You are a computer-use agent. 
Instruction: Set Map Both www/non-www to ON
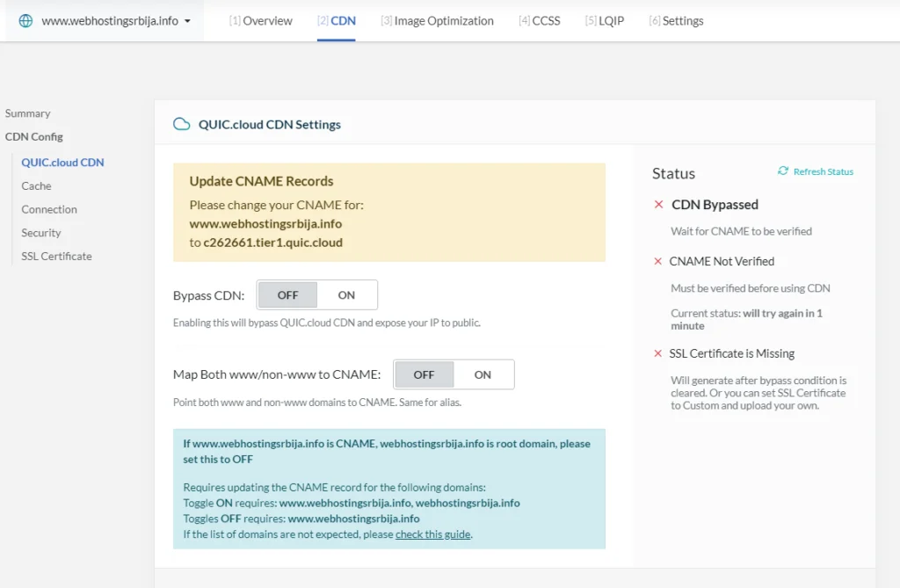point(483,374)
